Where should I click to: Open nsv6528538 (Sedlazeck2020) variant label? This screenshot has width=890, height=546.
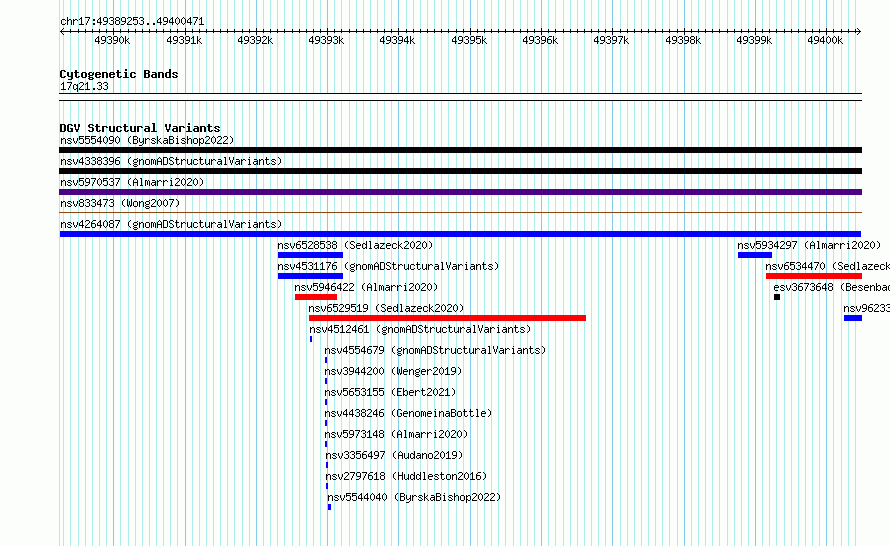(x=355, y=245)
